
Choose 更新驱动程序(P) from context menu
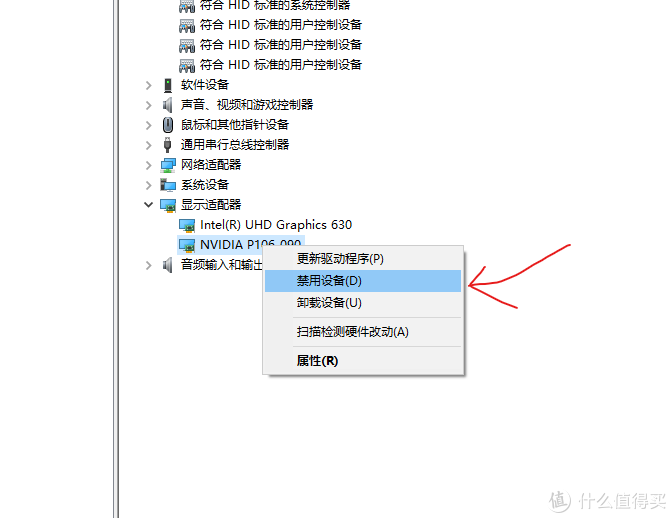(x=363, y=259)
